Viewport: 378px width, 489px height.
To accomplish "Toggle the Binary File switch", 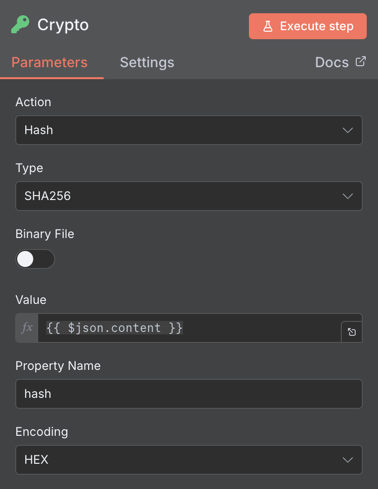I will click(35, 259).
